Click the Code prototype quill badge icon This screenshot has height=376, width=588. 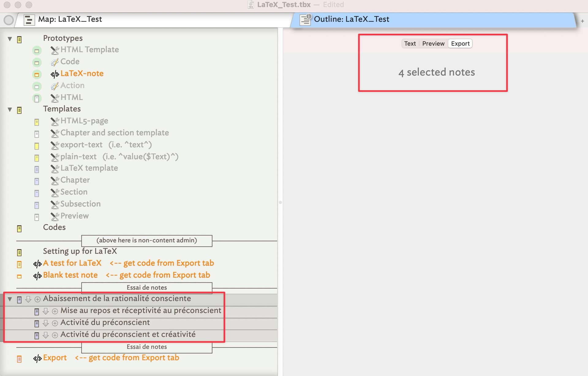pos(55,62)
